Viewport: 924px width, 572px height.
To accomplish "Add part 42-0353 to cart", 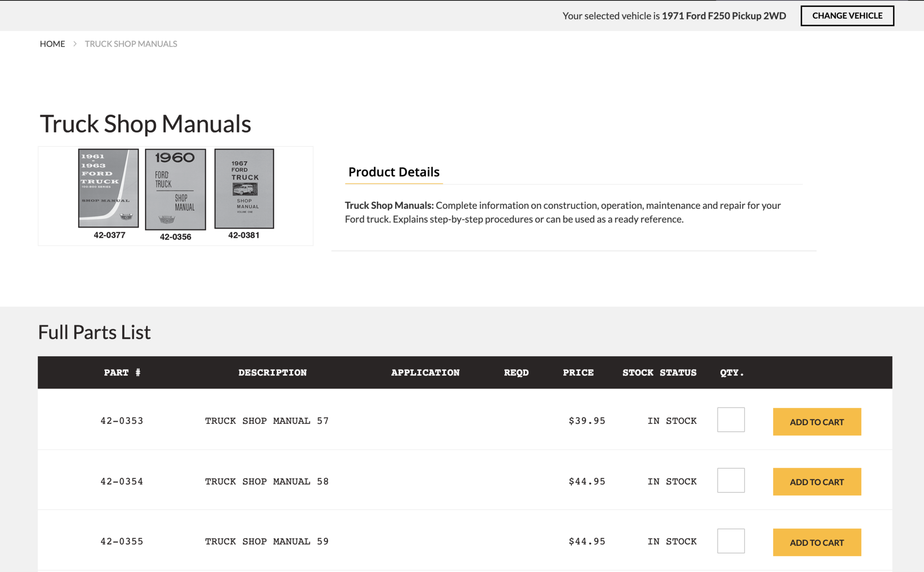I will (817, 421).
